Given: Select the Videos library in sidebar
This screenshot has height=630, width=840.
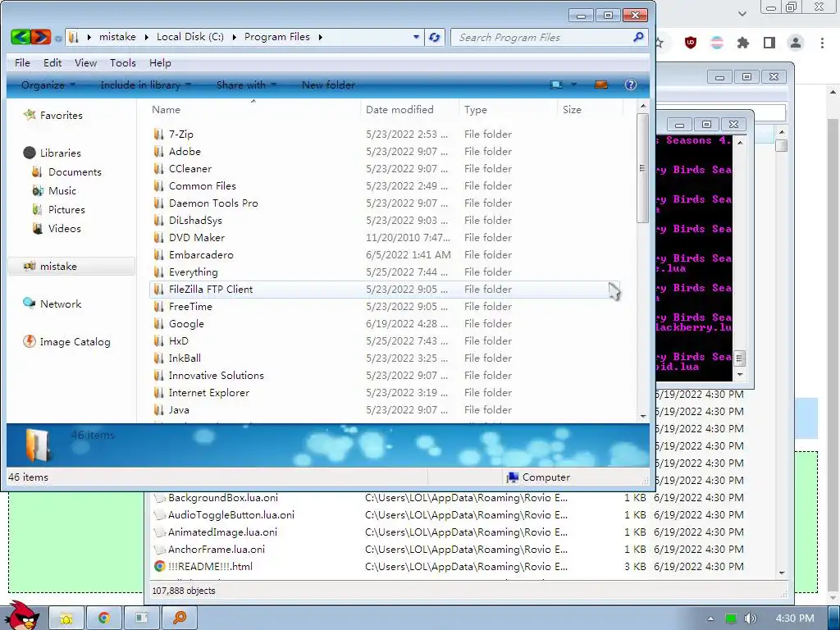Looking at the screenshot, I should point(64,228).
